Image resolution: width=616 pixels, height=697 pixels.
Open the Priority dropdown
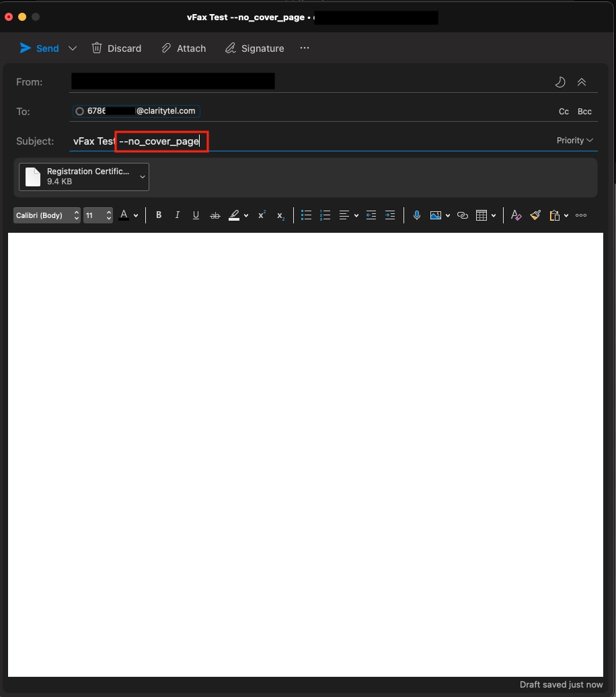pyautogui.click(x=575, y=141)
